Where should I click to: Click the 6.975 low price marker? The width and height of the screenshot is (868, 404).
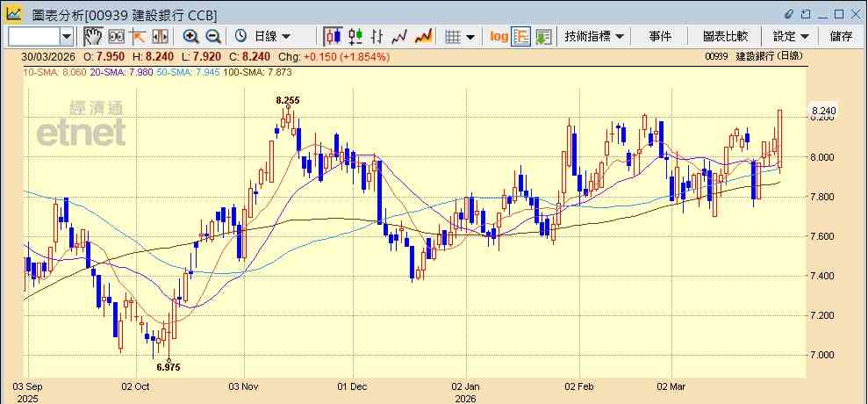169,367
